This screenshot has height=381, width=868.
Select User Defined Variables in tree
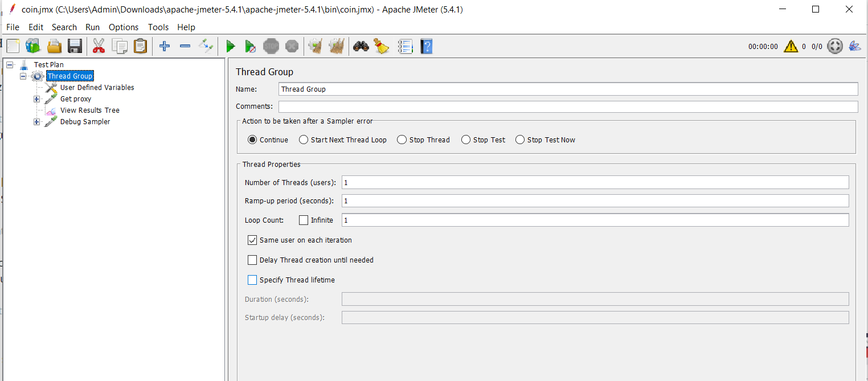97,87
